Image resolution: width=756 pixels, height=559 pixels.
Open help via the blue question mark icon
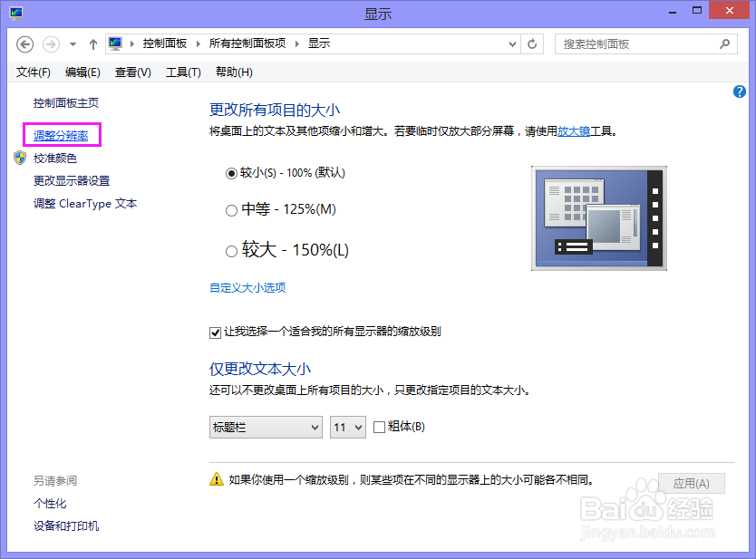tap(739, 91)
